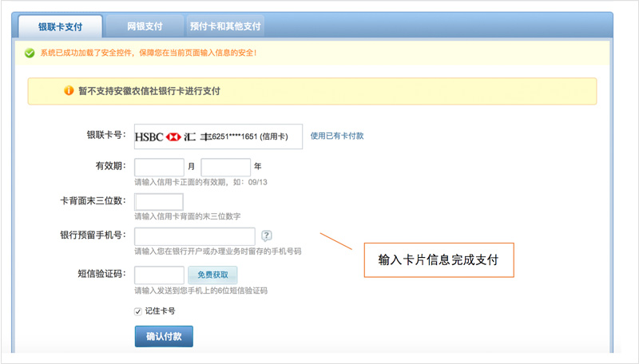
Task: Focus the 卡背面末三位数 input box
Action: click(159, 201)
